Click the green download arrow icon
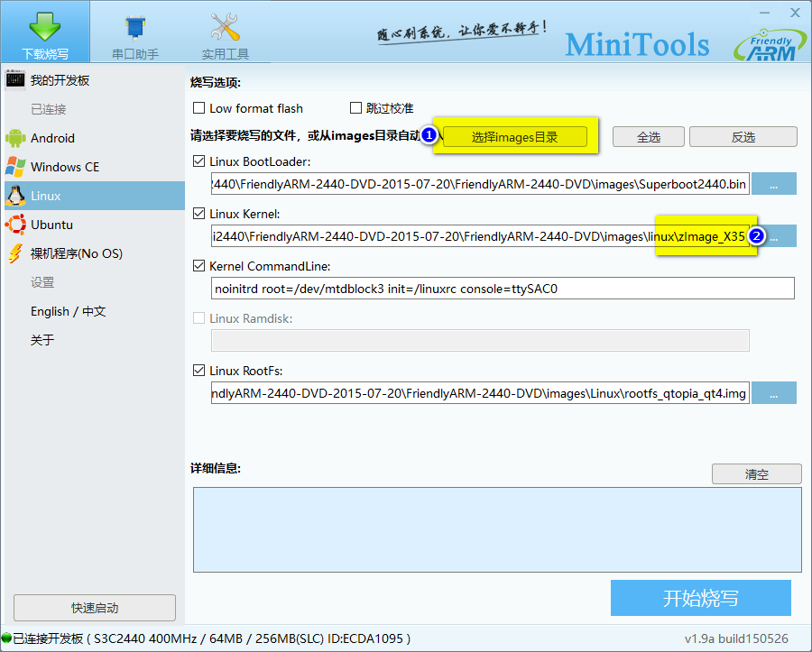Image resolution: width=812 pixels, height=652 pixels. (45, 26)
